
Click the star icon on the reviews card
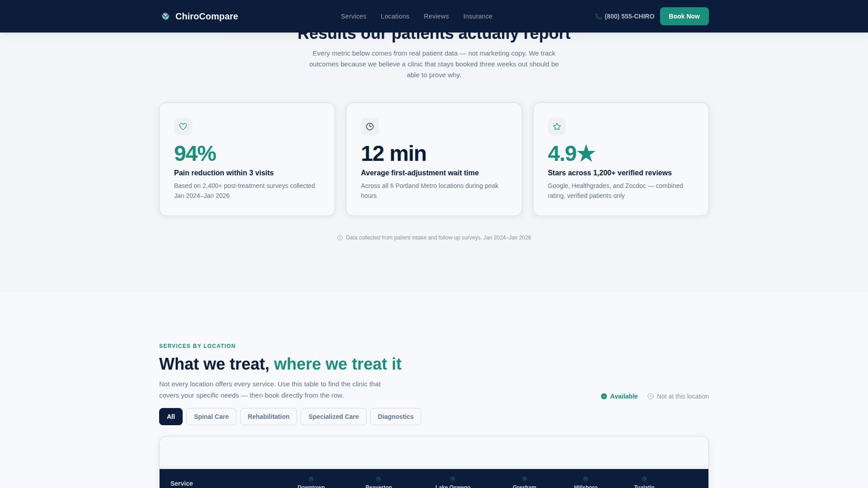coord(557,127)
